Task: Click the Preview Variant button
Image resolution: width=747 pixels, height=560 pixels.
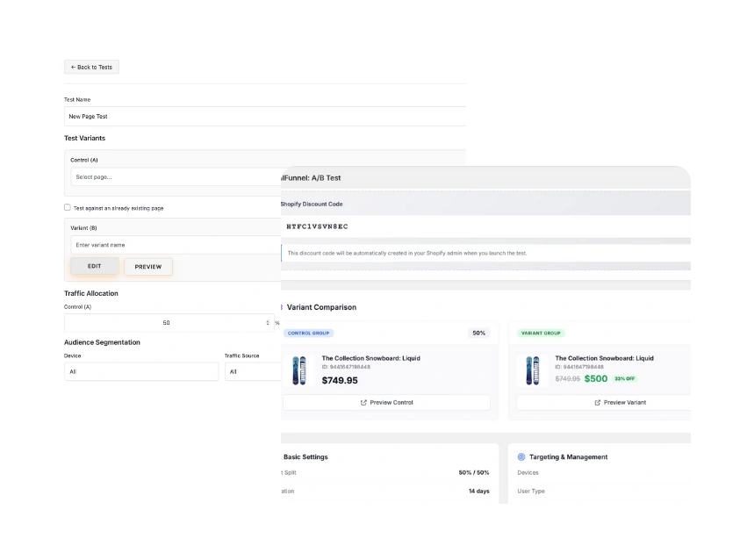Action: click(619, 403)
